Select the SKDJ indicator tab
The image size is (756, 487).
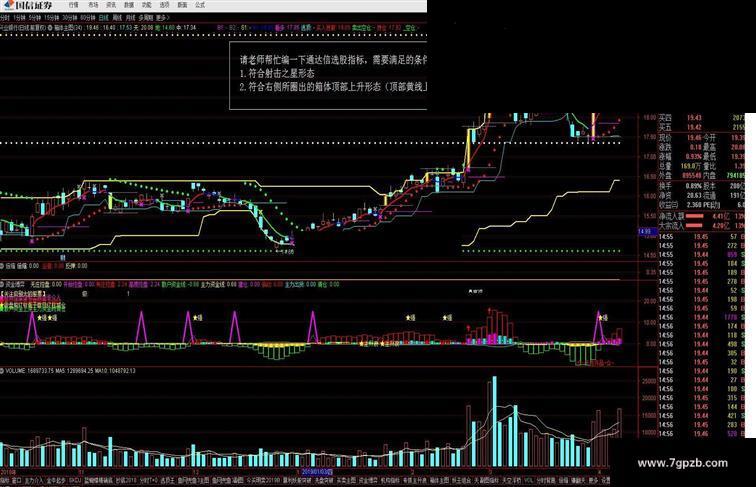[x=74, y=481]
